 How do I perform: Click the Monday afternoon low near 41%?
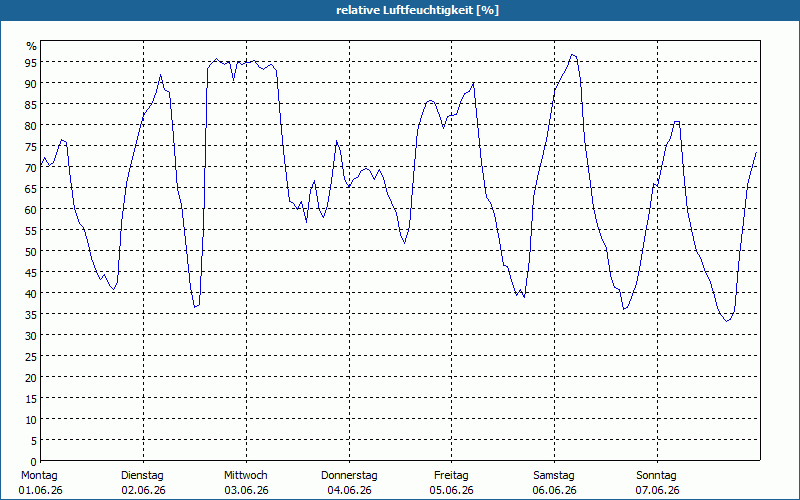[113, 289]
